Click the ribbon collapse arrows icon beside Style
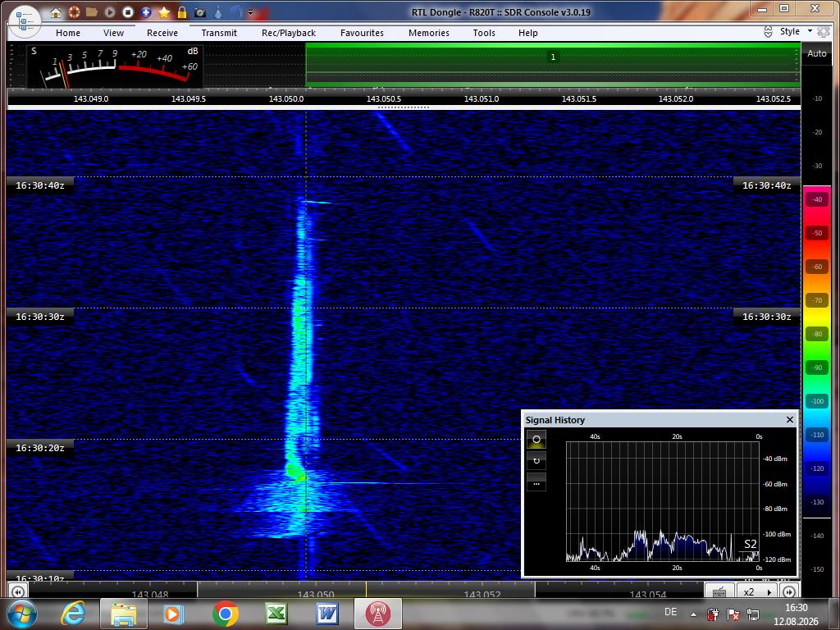This screenshot has width=840, height=630. point(768,32)
